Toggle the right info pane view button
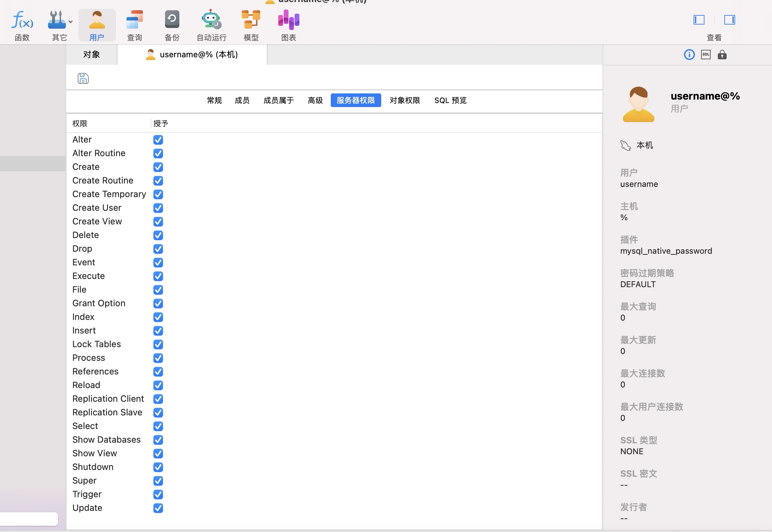Viewport: 772px width, 532px height. (729, 20)
